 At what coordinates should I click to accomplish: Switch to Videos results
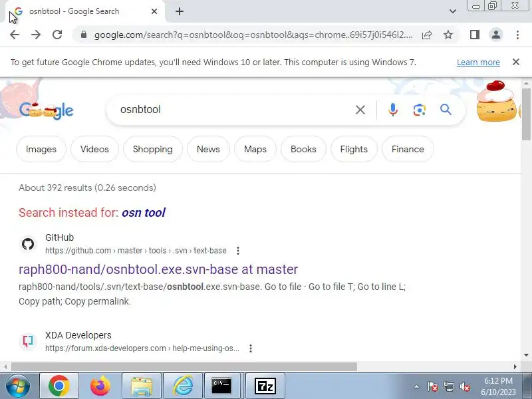point(94,149)
